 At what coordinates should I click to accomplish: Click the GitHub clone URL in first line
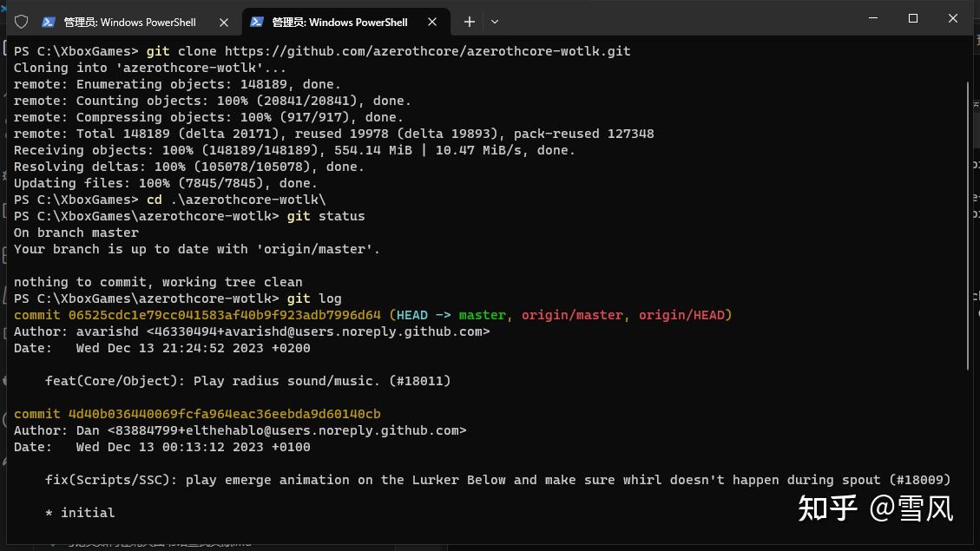point(427,51)
